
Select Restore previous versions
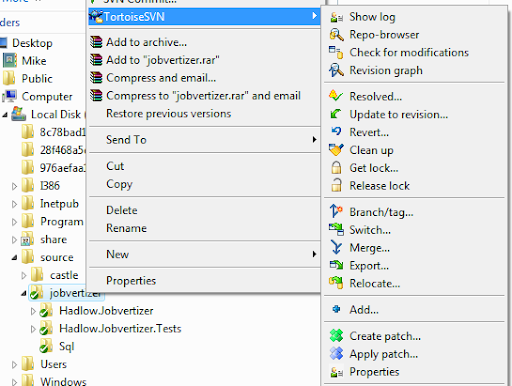205,114
